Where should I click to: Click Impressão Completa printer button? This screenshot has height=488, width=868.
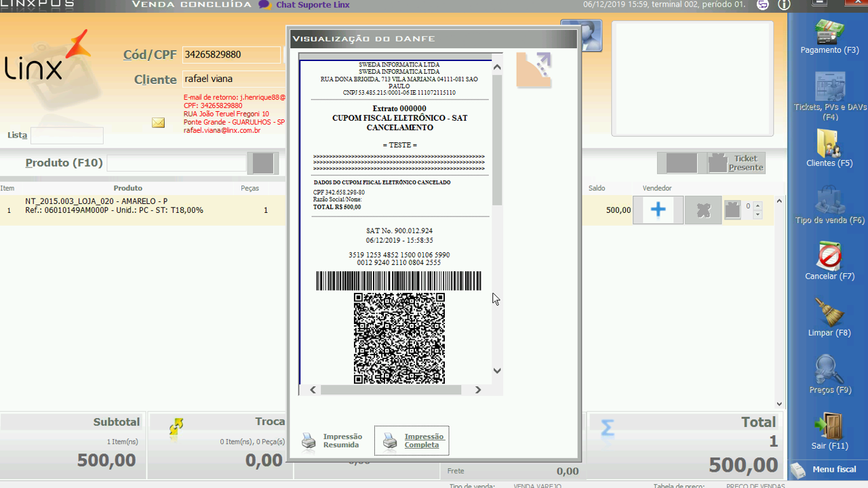(412, 441)
